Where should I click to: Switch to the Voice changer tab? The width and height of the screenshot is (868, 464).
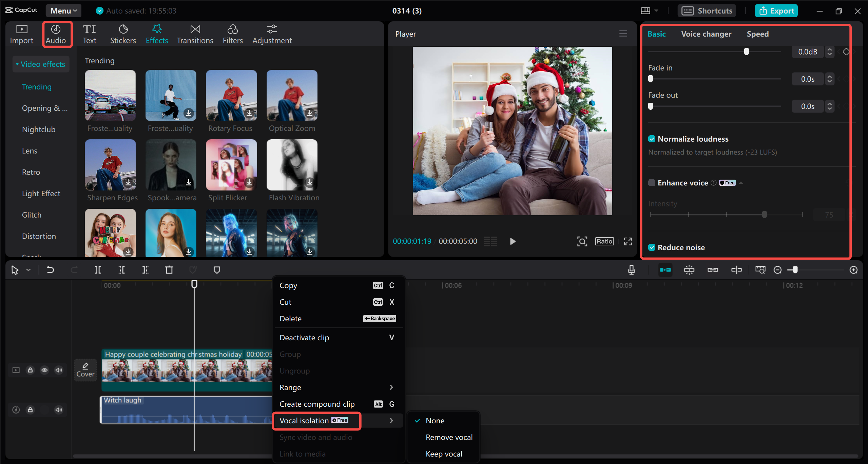(x=706, y=34)
